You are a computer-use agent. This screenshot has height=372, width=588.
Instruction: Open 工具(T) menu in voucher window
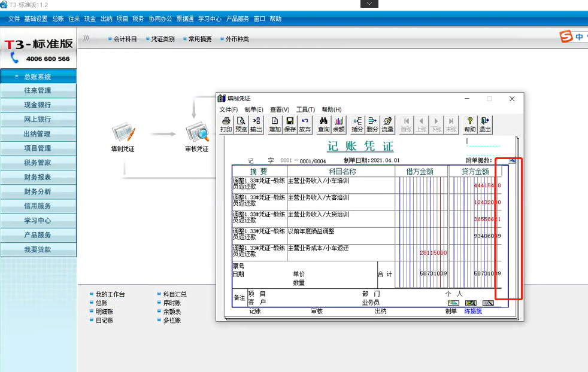[x=305, y=109]
